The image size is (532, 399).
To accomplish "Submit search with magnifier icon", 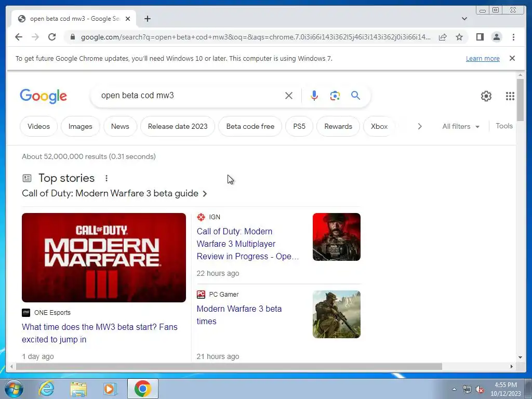I will [355, 96].
